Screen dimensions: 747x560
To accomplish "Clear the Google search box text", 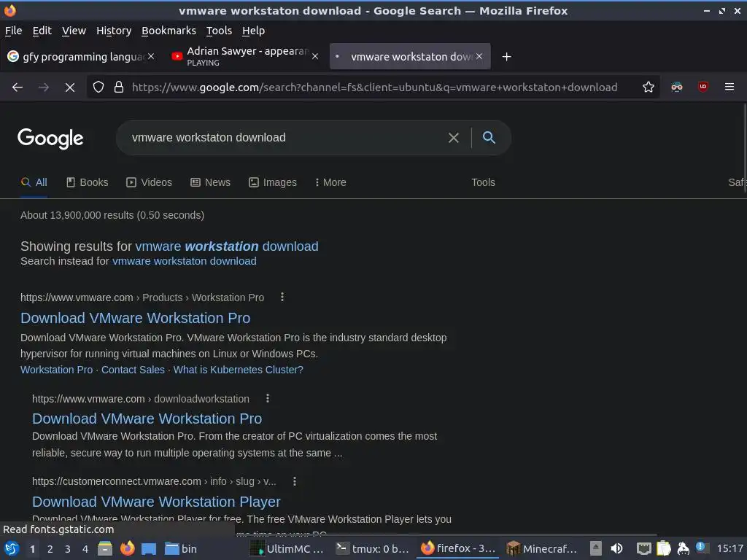I will [454, 138].
